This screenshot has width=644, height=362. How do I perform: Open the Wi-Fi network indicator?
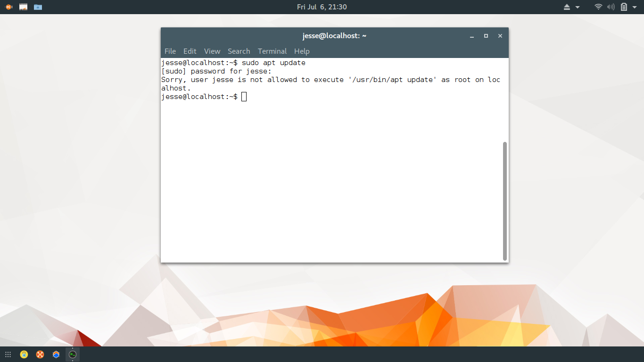pyautogui.click(x=598, y=7)
